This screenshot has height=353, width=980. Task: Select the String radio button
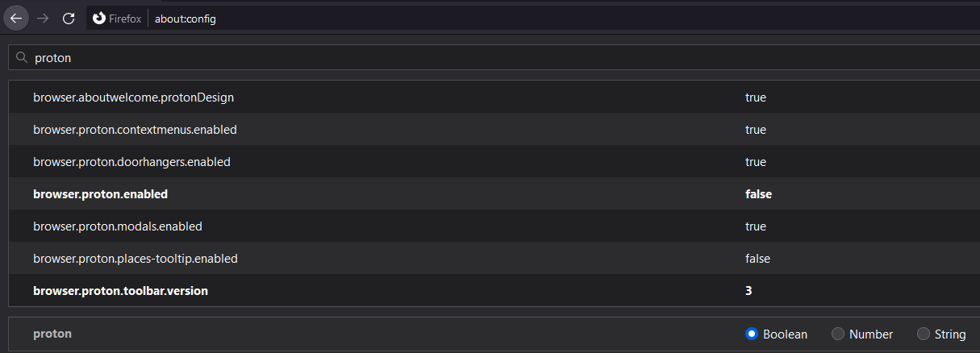pos(924,334)
